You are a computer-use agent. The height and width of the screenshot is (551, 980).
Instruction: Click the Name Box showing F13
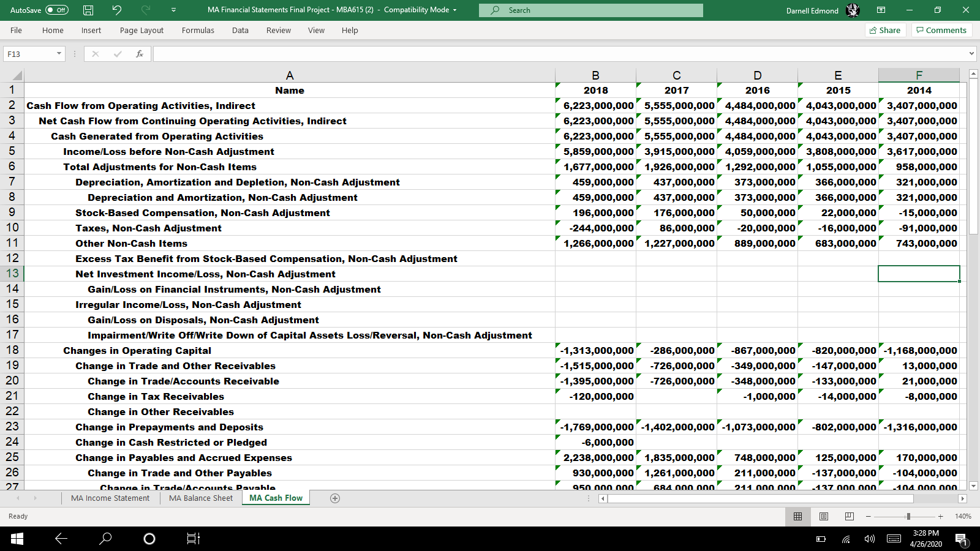pos(29,54)
